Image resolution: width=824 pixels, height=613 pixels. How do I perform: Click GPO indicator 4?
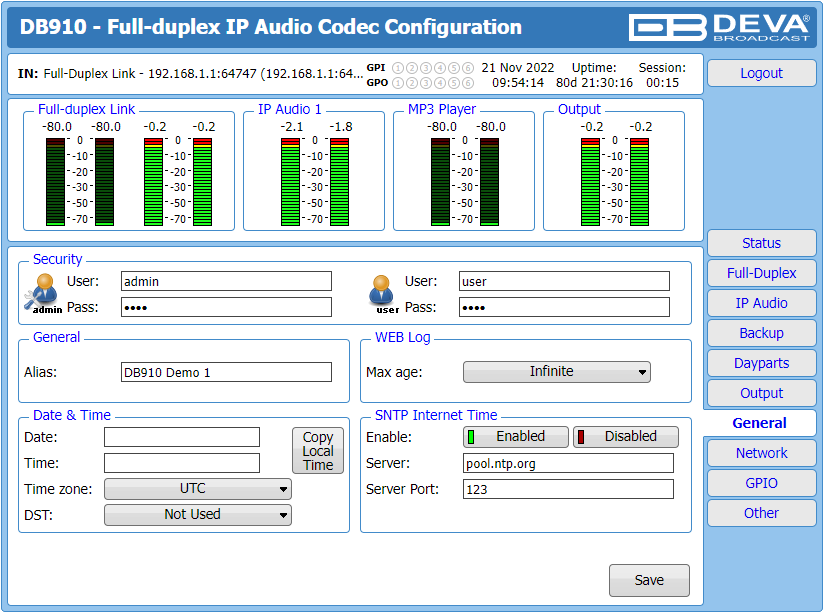(440, 83)
